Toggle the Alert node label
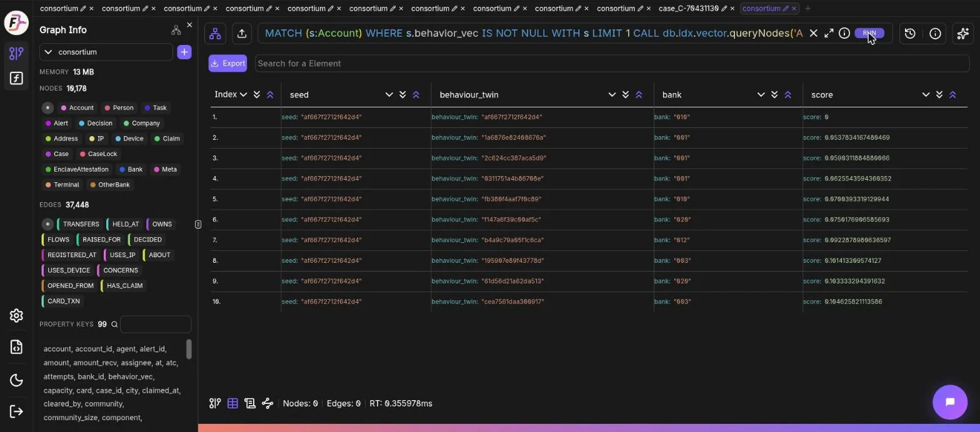The image size is (980, 432). point(57,124)
